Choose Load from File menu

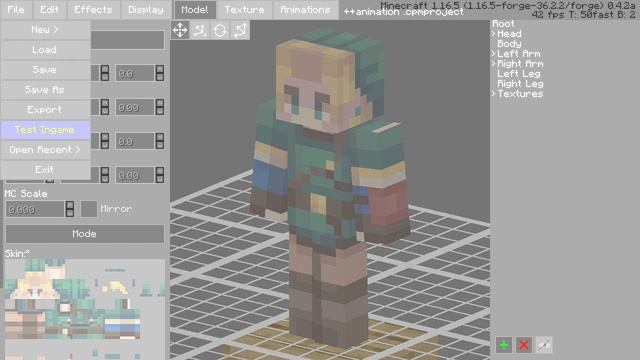[x=45, y=50]
